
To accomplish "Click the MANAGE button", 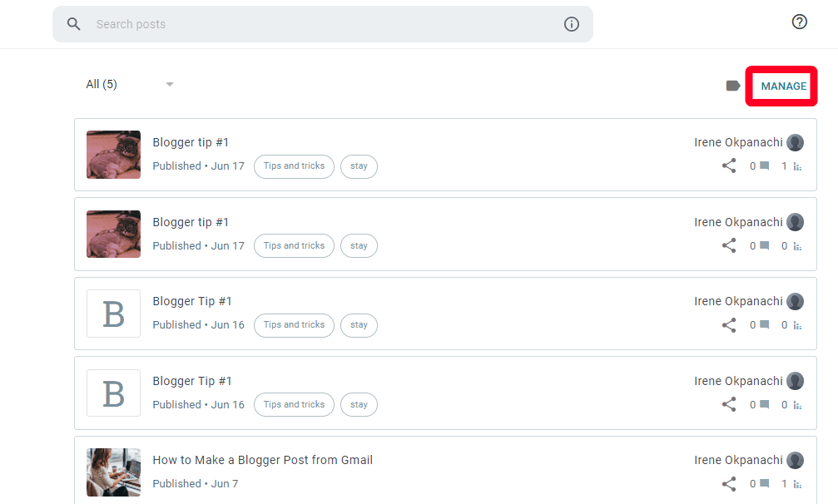I will tap(781, 85).
